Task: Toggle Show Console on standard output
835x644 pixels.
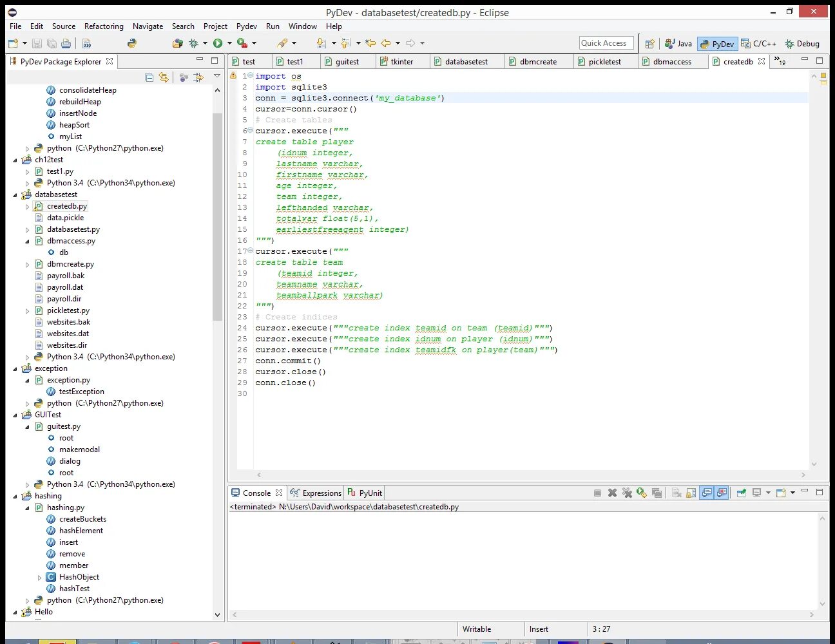Action: [707, 493]
